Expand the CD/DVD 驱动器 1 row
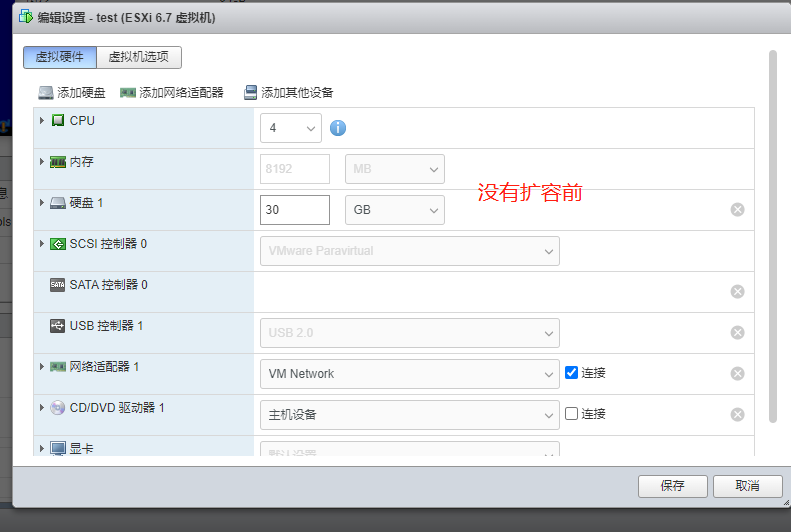The width and height of the screenshot is (791, 532). [x=42, y=407]
